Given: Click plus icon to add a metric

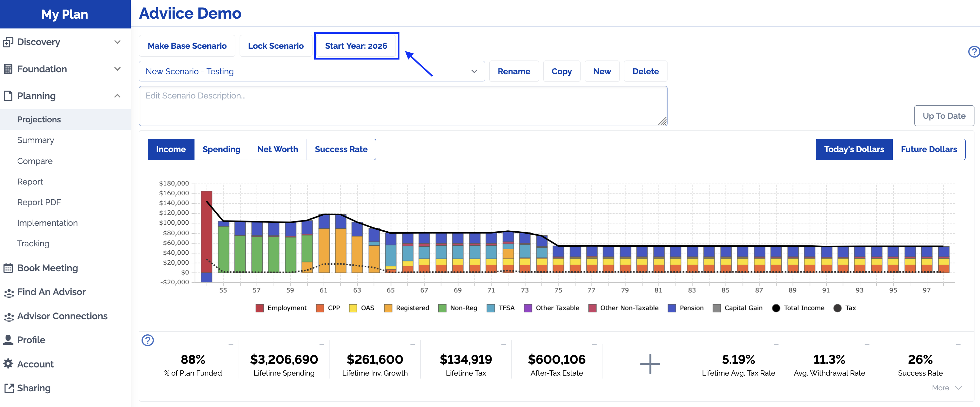Looking at the screenshot, I should click(650, 363).
